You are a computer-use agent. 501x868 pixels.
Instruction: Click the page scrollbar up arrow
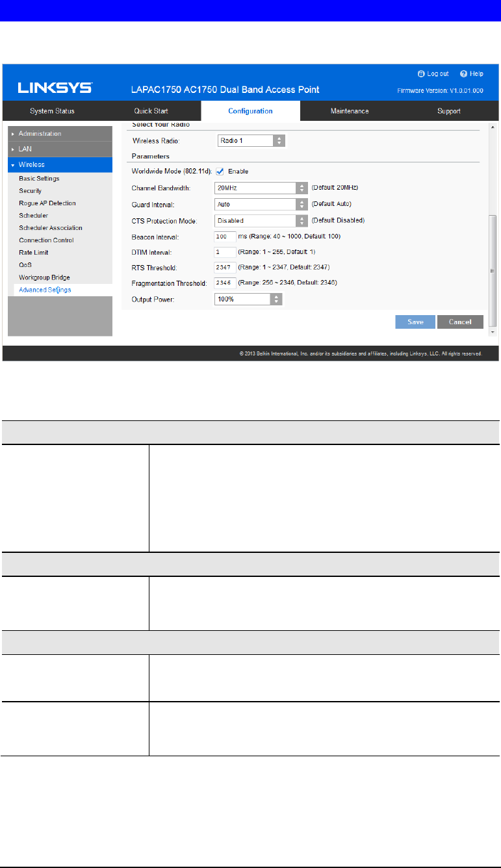point(492,127)
